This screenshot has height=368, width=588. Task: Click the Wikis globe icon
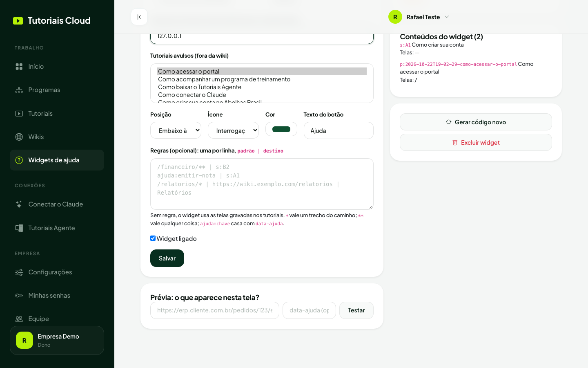(x=19, y=137)
